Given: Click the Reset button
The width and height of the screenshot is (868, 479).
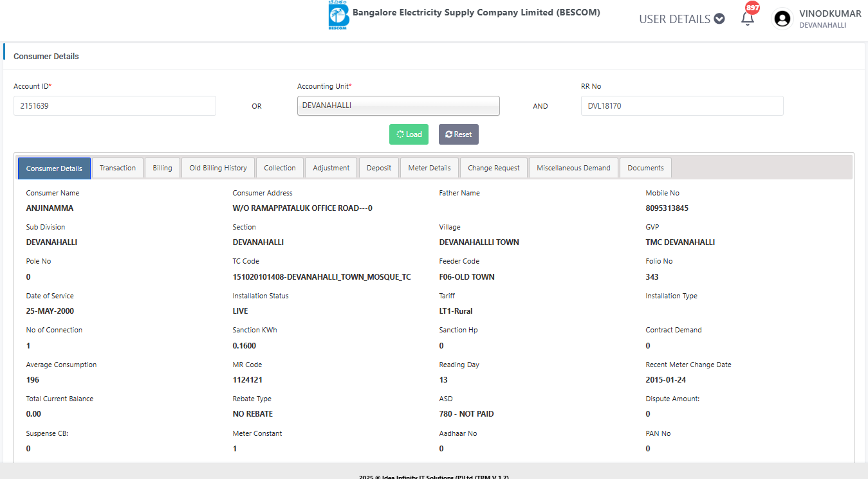Looking at the screenshot, I should coord(459,134).
